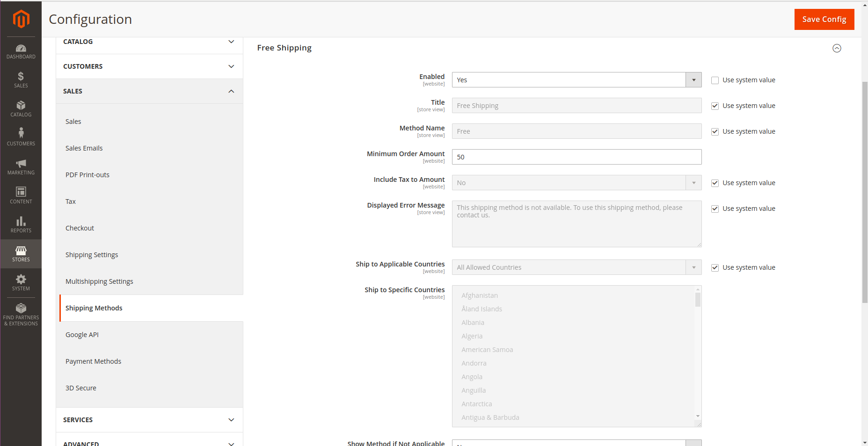This screenshot has width=868, height=446.
Task: Open the Ship to Applicable Countries dropdown
Action: 693,267
